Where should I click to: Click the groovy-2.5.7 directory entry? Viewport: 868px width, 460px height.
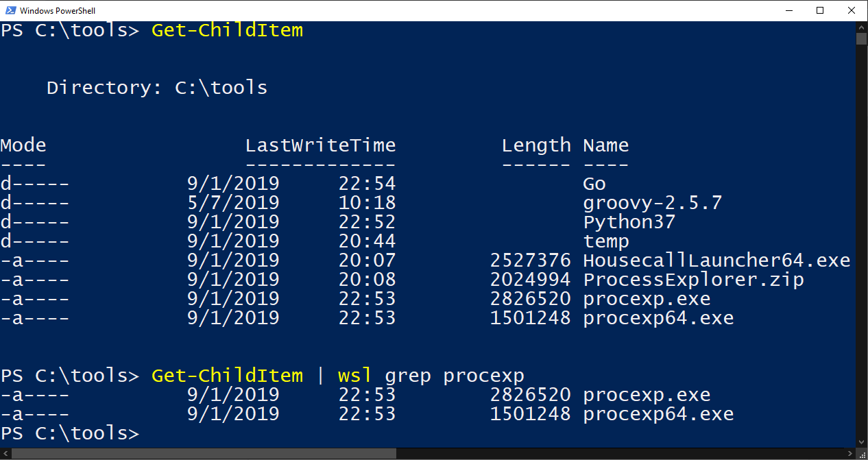pos(653,202)
